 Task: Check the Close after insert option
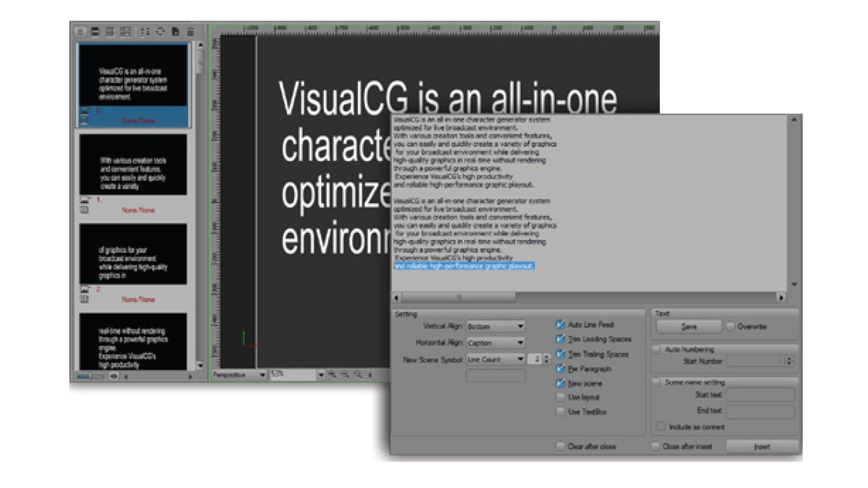[656, 446]
